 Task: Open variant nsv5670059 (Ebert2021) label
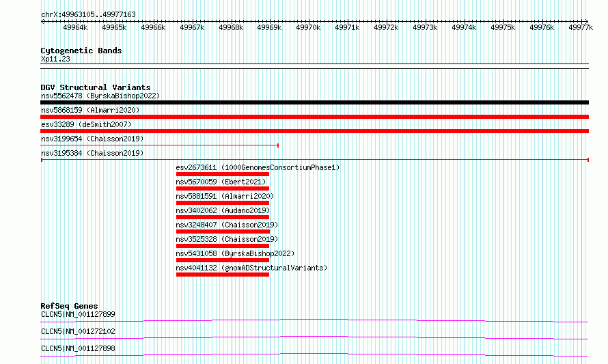[221, 182]
